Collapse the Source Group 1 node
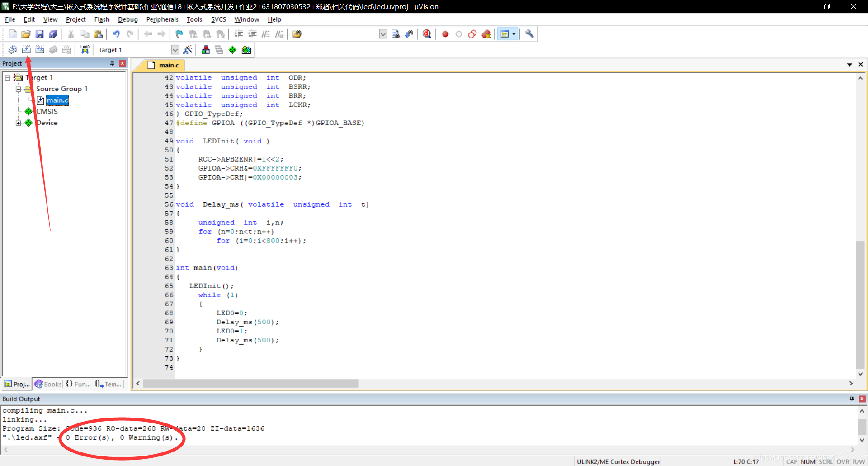This screenshot has height=466, width=868. [19, 89]
